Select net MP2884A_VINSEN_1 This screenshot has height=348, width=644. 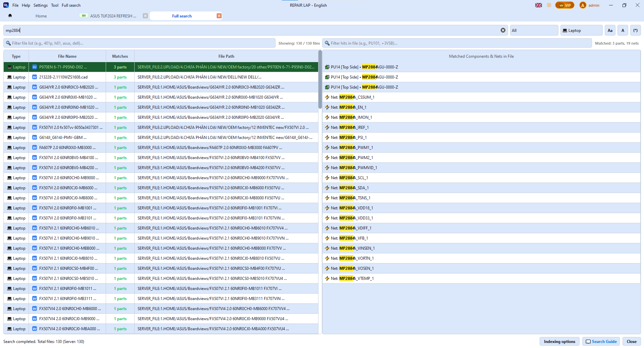[x=481, y=248]
